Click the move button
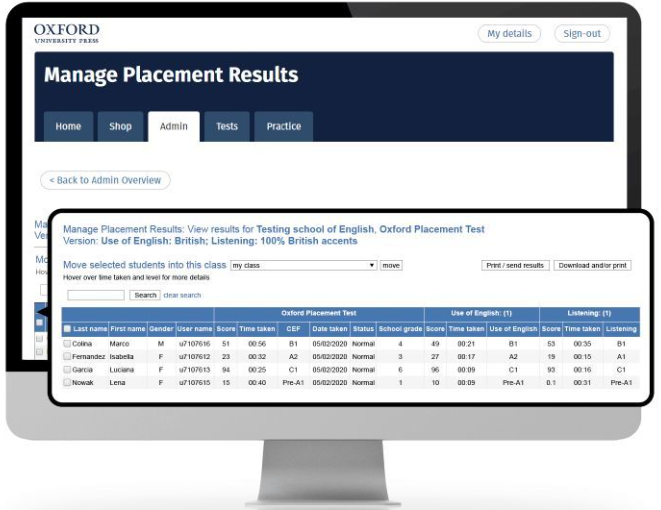The width and height of the screenshot is (661, 510). [391, 266]
